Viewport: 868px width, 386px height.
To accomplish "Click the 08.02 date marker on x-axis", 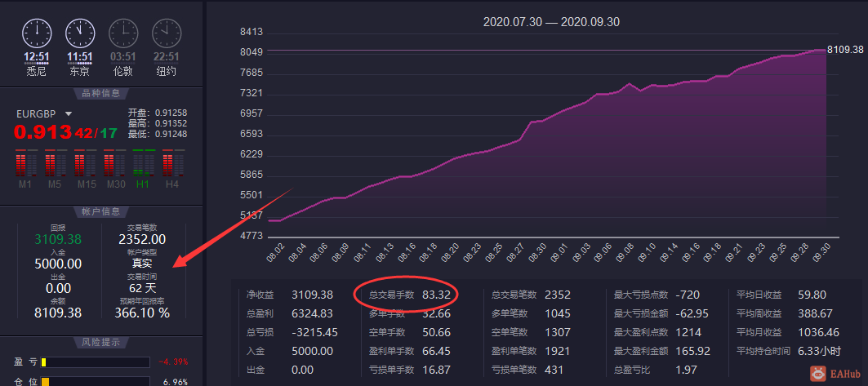I will 276,253.
